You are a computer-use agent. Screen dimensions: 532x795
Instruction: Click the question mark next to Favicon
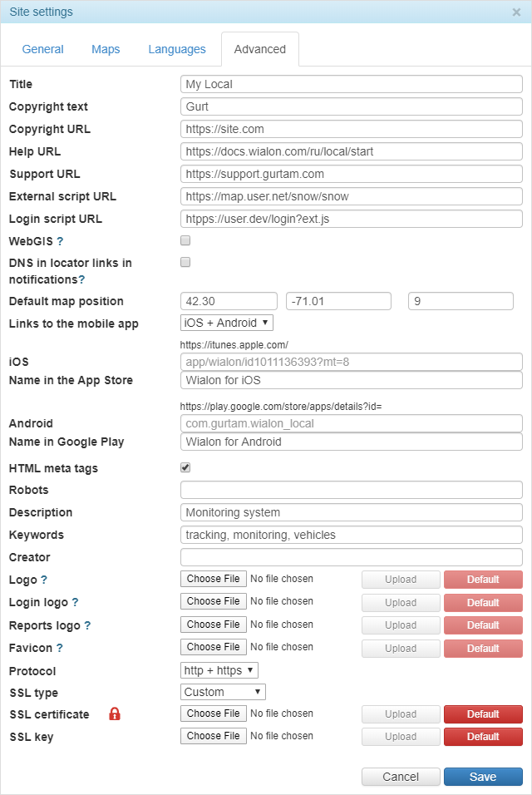[x=60, y=648]
